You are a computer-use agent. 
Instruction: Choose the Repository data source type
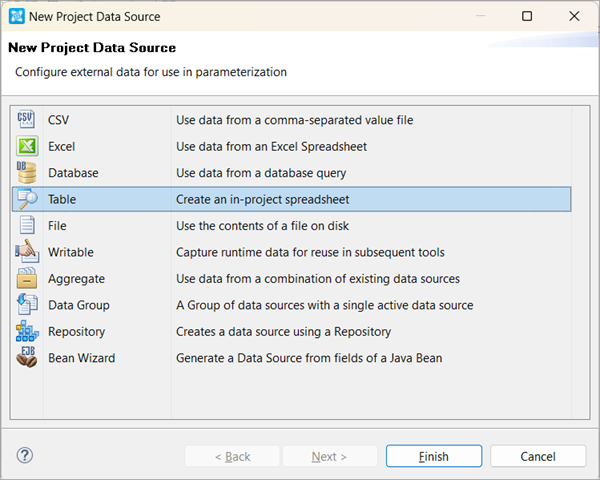[x=76, y=331]
